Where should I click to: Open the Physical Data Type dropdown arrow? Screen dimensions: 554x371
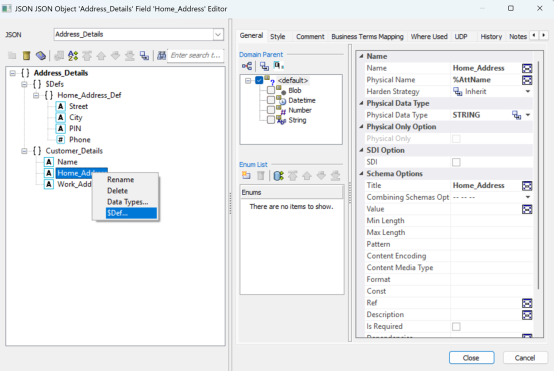pyautogui.click(x=528, y=115)
